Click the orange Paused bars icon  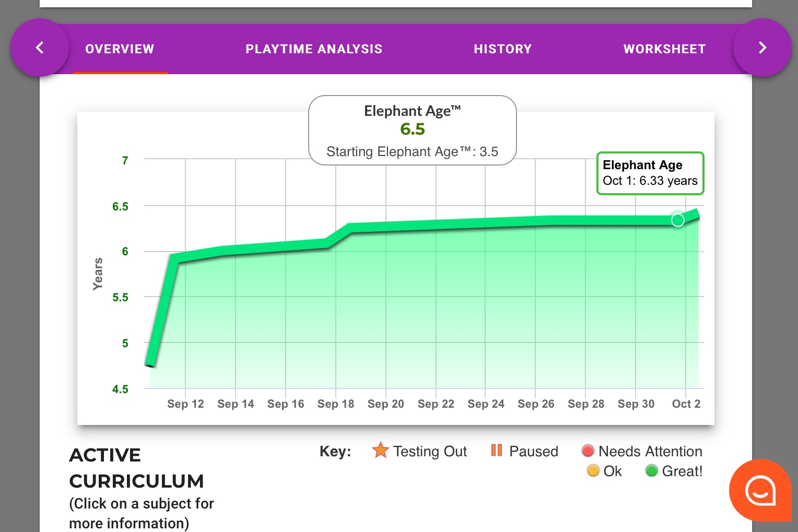(x=496, y=451)
